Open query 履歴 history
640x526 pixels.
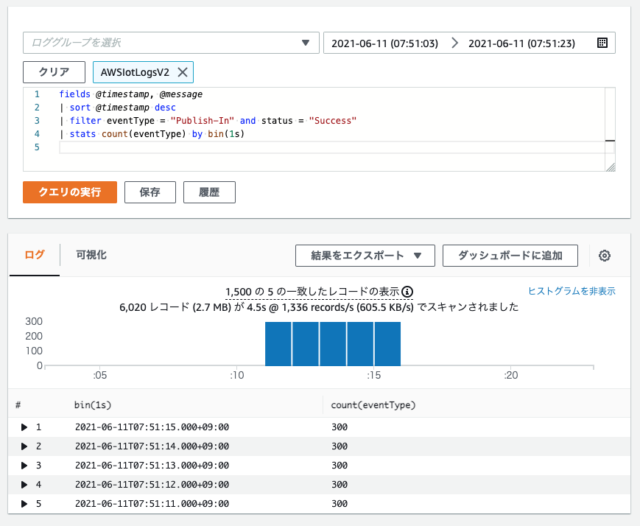click(209, 192)
